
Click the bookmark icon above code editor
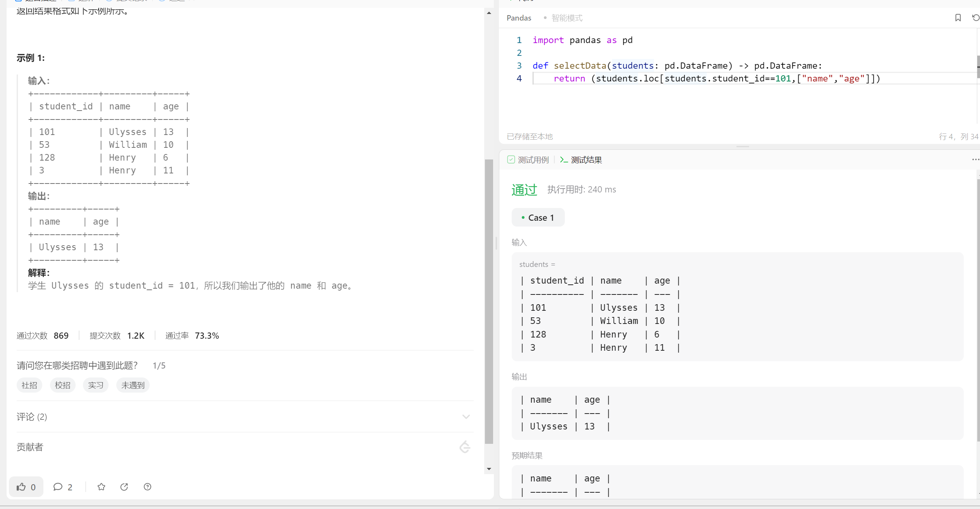coord(958,18)
